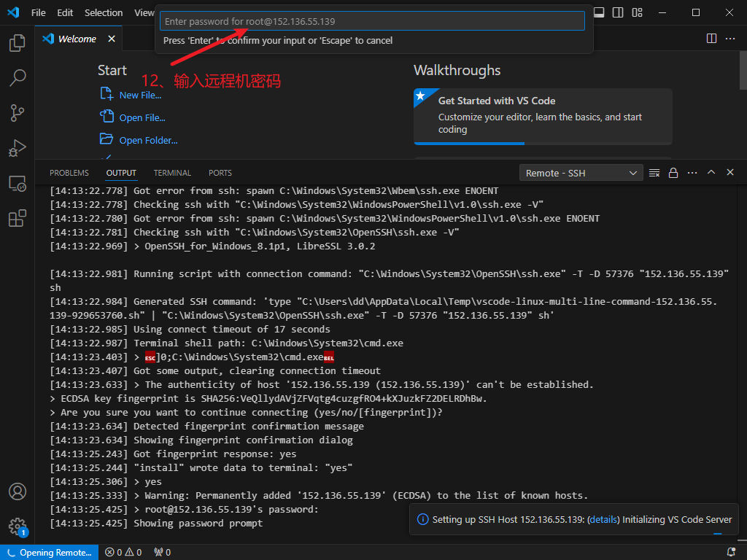Toggle output scroll lock
This screenshot has width=747, height=560.
673,173
